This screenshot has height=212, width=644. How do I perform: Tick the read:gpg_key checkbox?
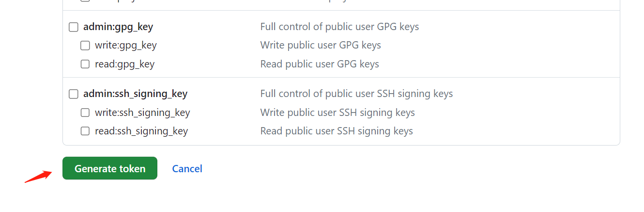tap(85, 64)
